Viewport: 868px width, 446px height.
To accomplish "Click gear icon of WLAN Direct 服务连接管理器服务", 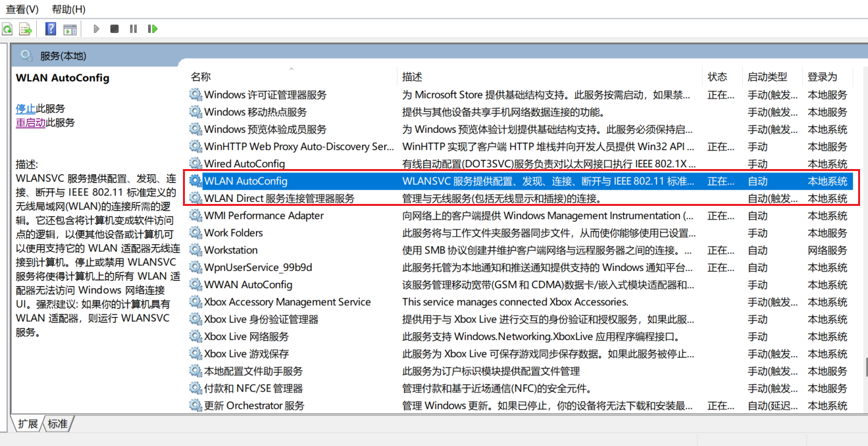I will tap(195, 198).
